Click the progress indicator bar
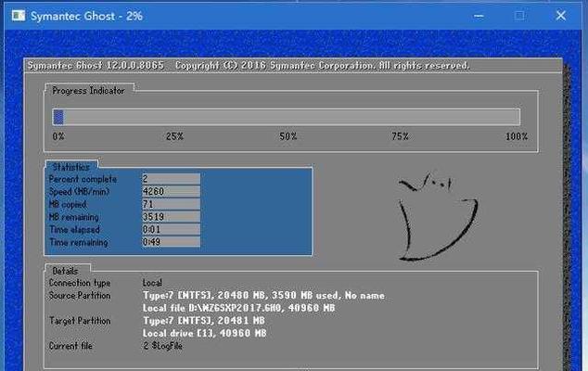This screenshot has height=371, width=588. [287, 117]
